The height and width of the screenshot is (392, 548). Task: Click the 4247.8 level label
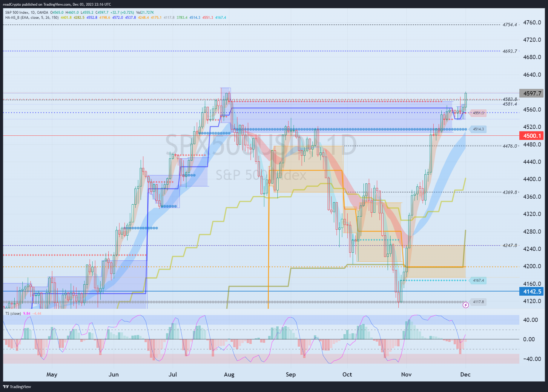point(509,246)
